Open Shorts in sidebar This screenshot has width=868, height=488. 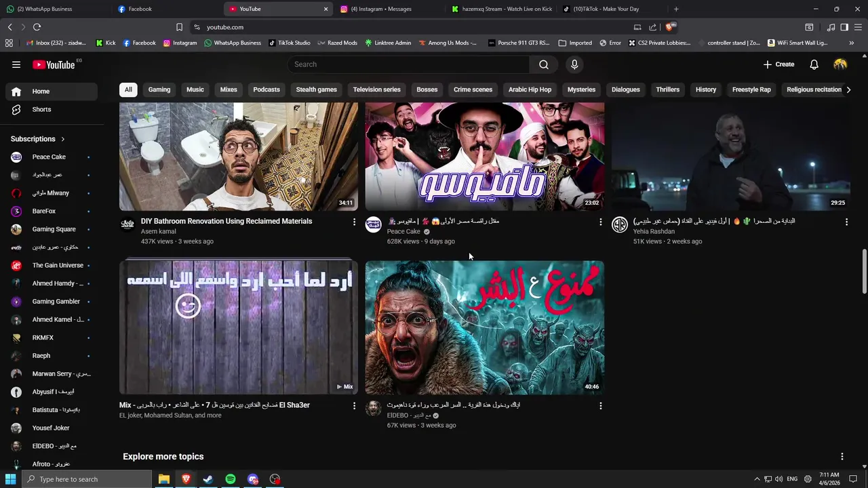(x=52, y=109)
